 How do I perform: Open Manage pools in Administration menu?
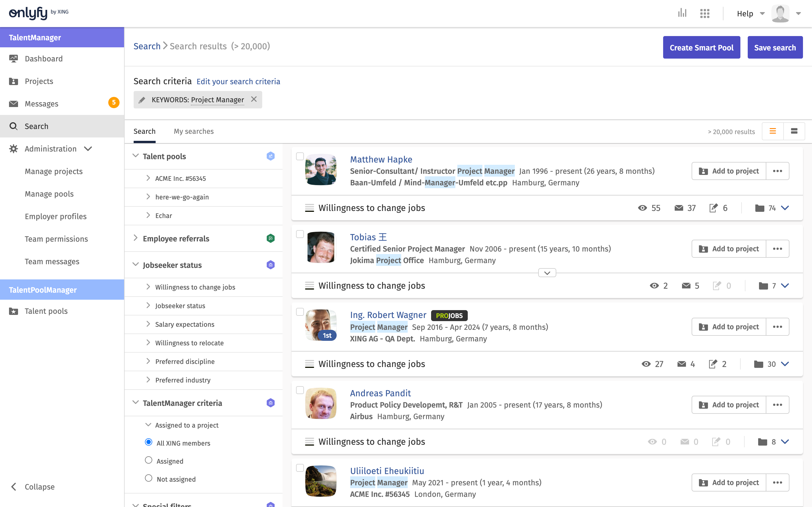click(49, 194)
